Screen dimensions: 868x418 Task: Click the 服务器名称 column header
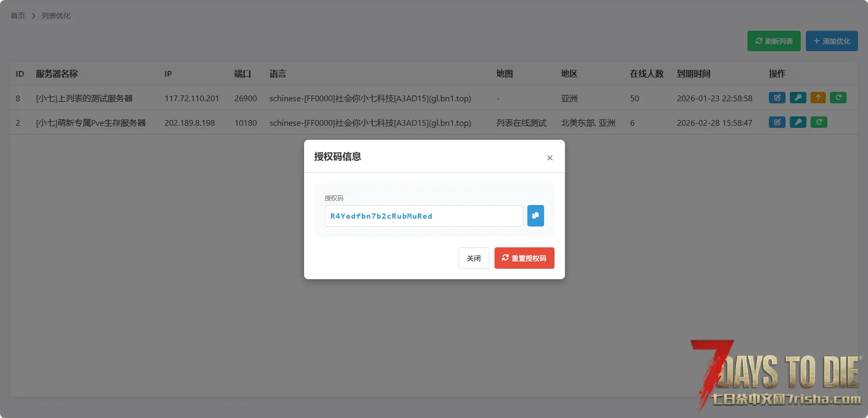click(x=56, y=74)
